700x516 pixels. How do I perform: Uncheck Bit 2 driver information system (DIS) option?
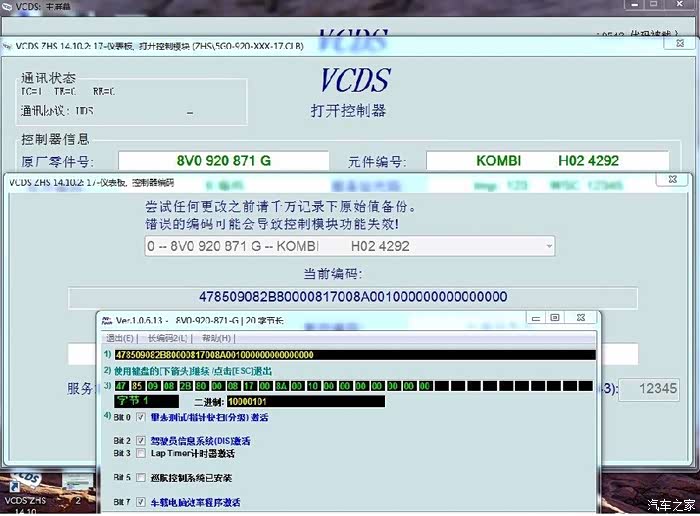[x=141, y=441]
